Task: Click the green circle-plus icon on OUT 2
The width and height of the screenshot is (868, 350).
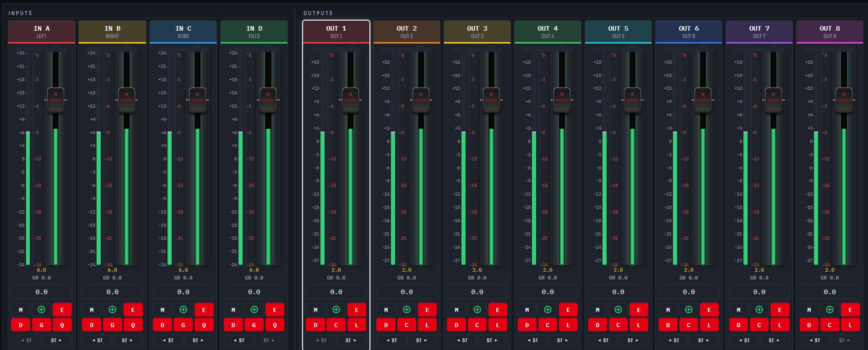Action: coord(407,310)
